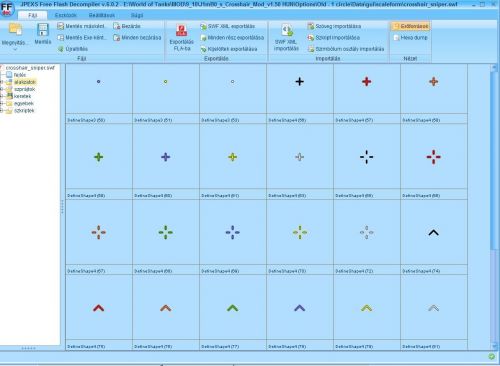Click the Újratöltés reload button

(x=73, y=49)
